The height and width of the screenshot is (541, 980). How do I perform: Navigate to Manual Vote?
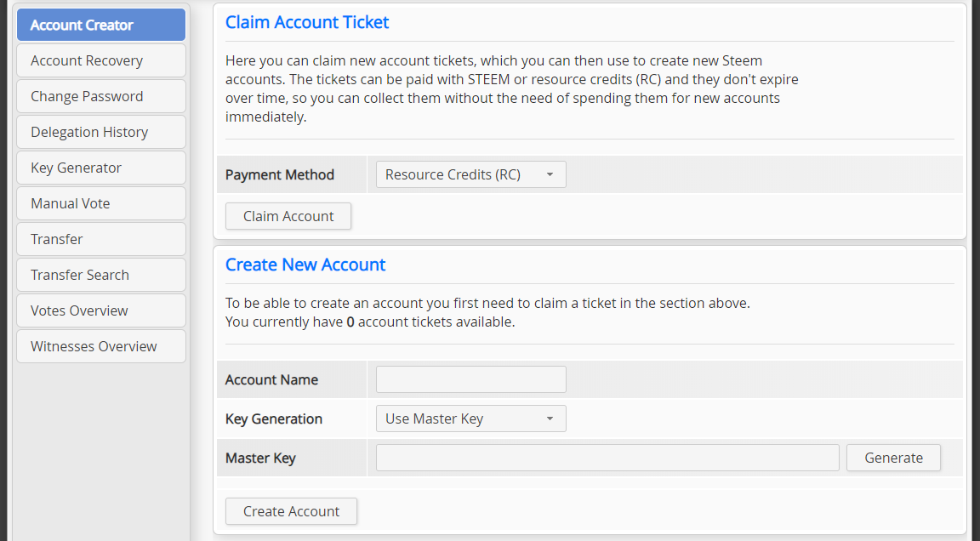pos(100,203)
